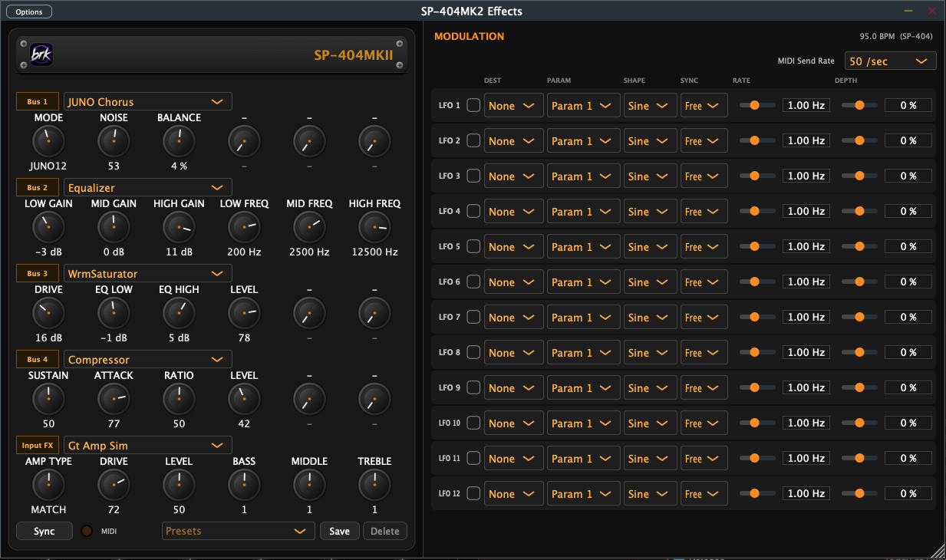Select the Bus 4 tab
This screenshot has height=560, width=946.
(38, 359)
